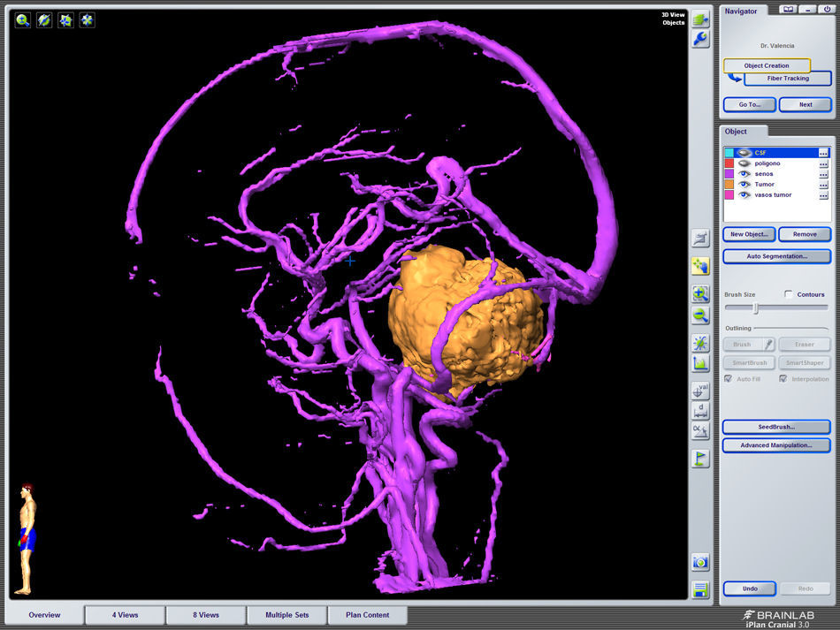Click the orange Tumor color swatch
The image size is (840, 630).
[729, 185]
